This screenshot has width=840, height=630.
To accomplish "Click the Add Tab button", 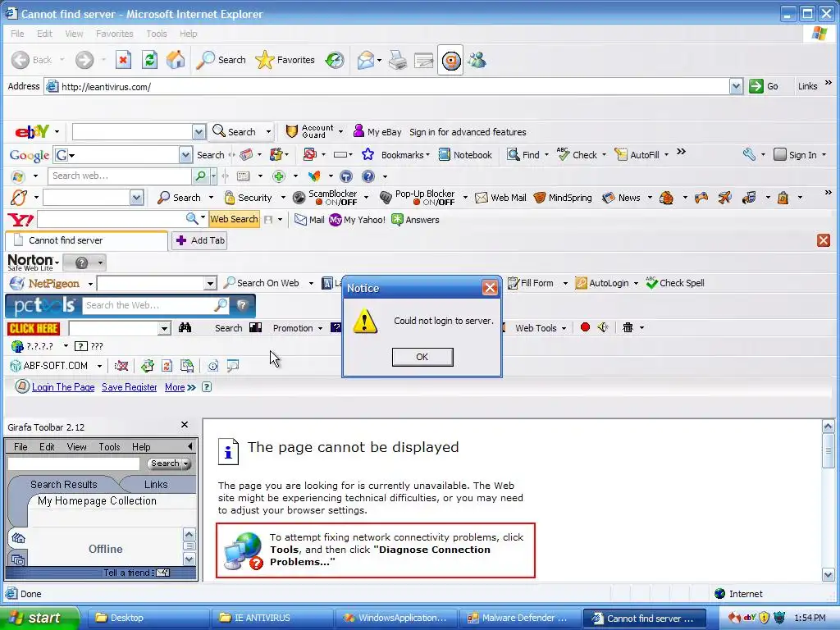I will (x=200, y=240).
